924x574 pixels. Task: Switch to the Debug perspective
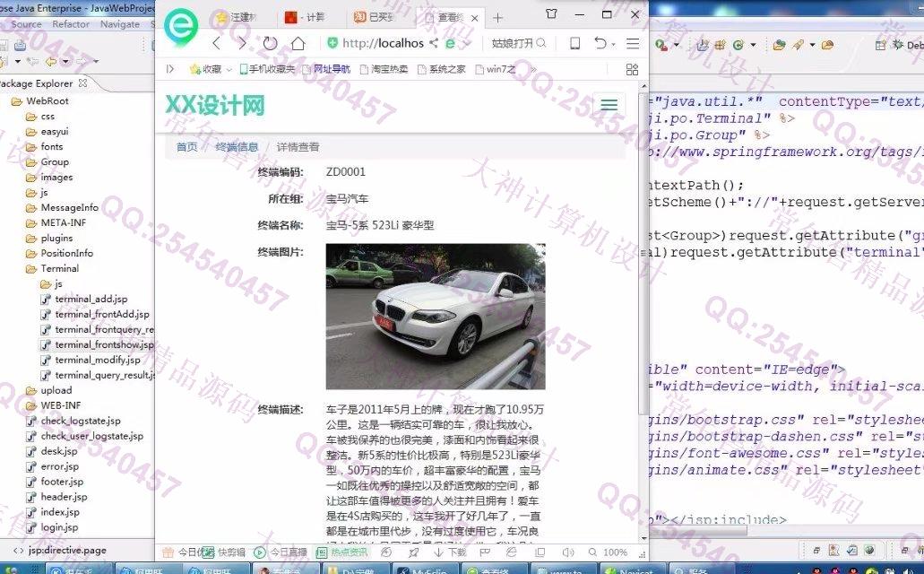(908, 45)
